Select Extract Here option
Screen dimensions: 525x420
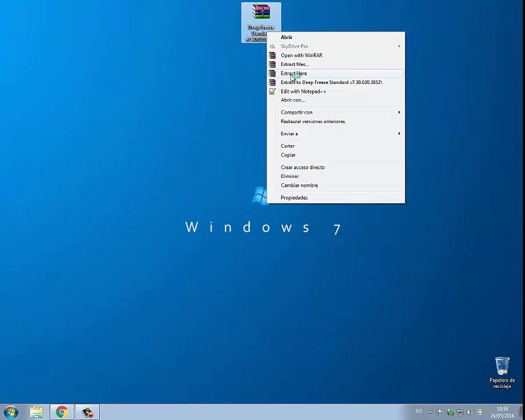[x=336, y=73]
